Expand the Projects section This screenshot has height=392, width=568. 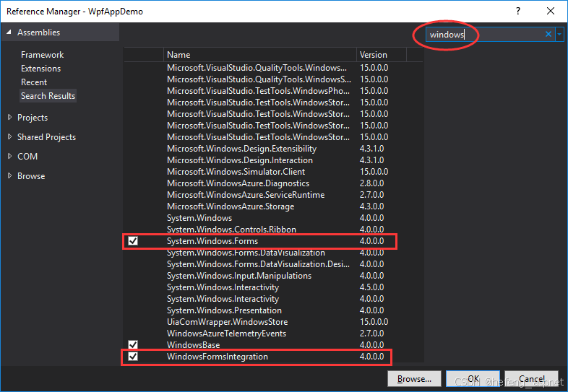[x=10, y=117]
